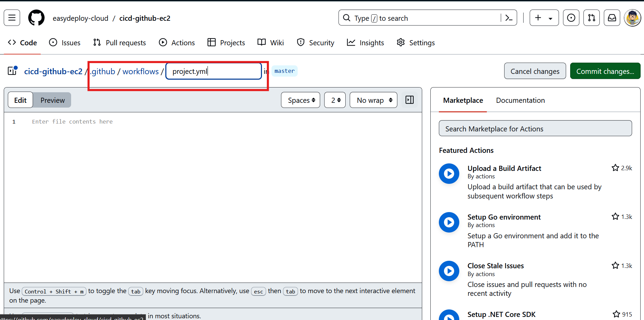Viewport: 644px width, 320px height.
Task: Click the Security tab shield icon
Action: tap(301, 42)
